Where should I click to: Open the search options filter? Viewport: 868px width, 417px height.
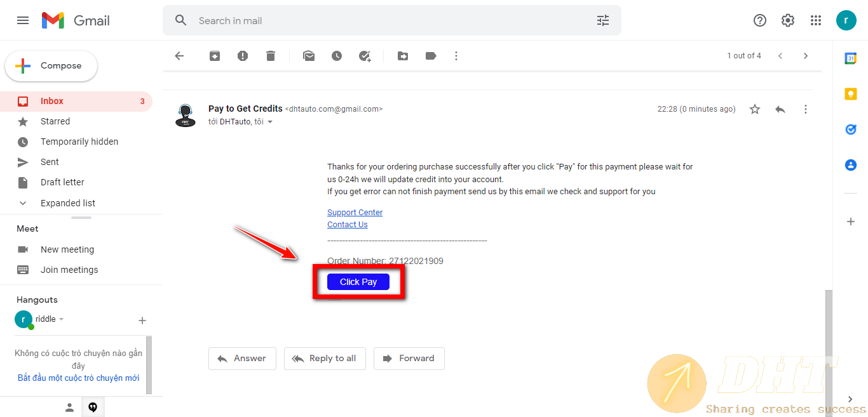click(x=602, y=20)
